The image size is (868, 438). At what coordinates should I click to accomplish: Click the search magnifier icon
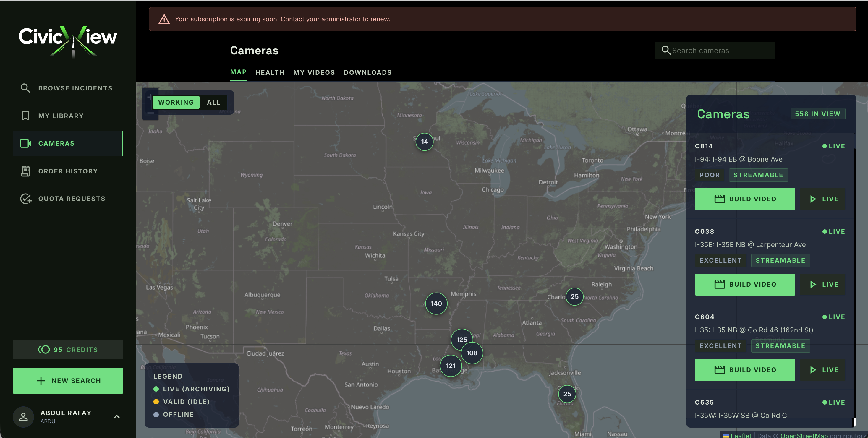pyautogui.click(x=665, y=50)
